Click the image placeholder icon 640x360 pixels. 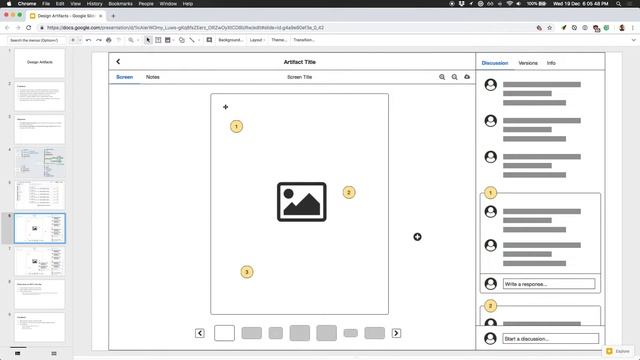[x=302, y=202]
